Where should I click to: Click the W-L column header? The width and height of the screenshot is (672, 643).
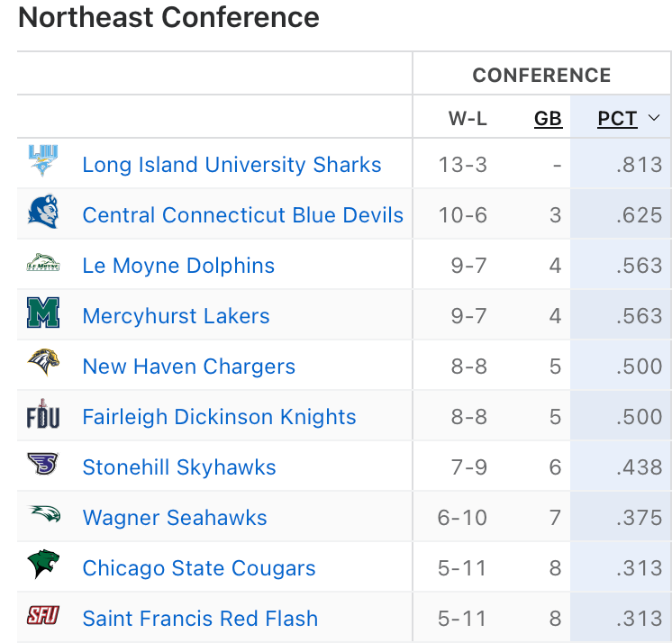[468, 119]
